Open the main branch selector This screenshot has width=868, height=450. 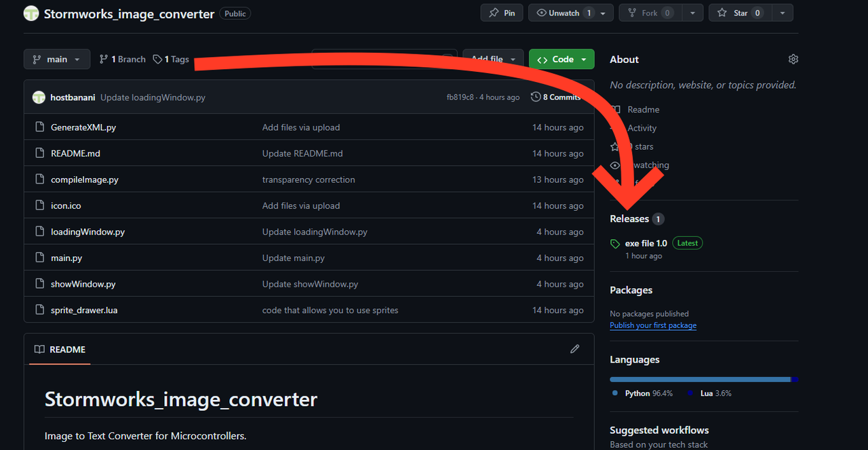pos(56,59)
